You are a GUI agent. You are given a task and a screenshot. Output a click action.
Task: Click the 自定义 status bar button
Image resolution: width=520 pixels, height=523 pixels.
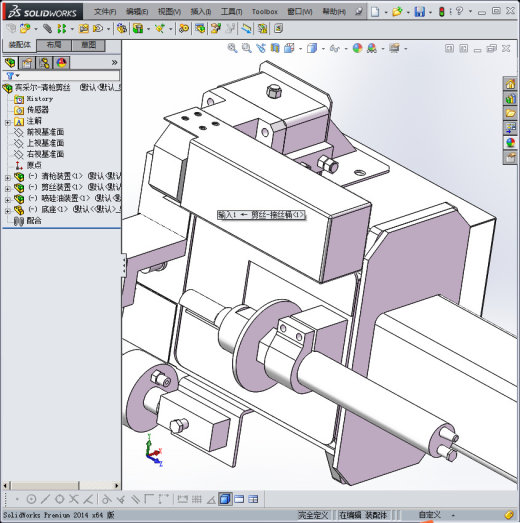tap(430, 515)
